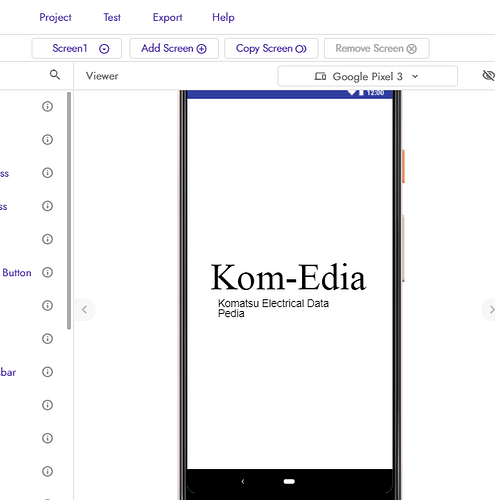This screenshot has width=495, height=500.
Task: Click the topmost info icon in palette
Action: 48,106
